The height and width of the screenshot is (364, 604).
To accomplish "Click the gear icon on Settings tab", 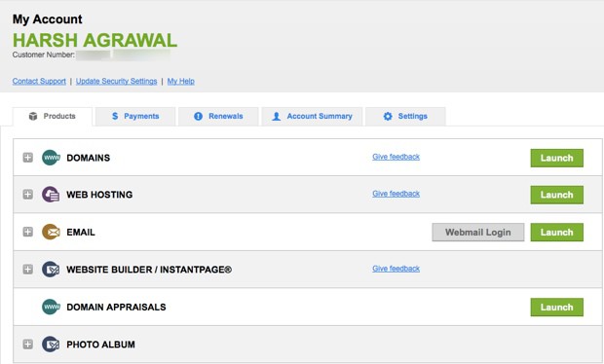I will pyautogui.click(x=388, y=116).
